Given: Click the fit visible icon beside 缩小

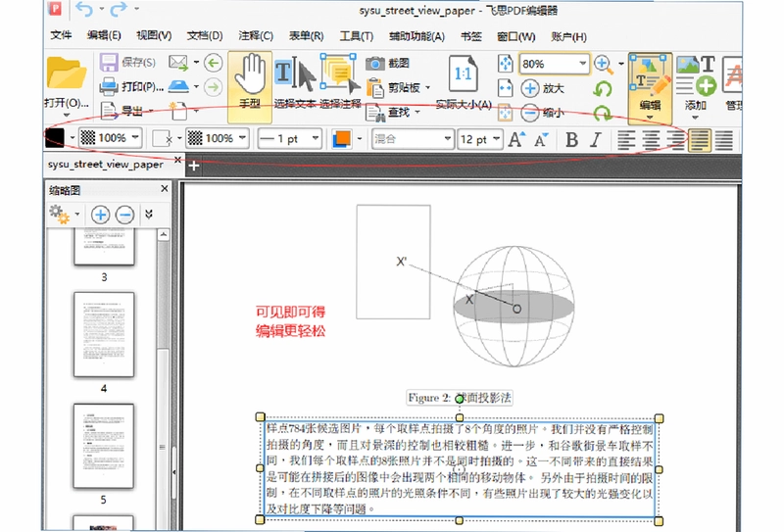Looking at the screenshot, I should pos(506,113).
